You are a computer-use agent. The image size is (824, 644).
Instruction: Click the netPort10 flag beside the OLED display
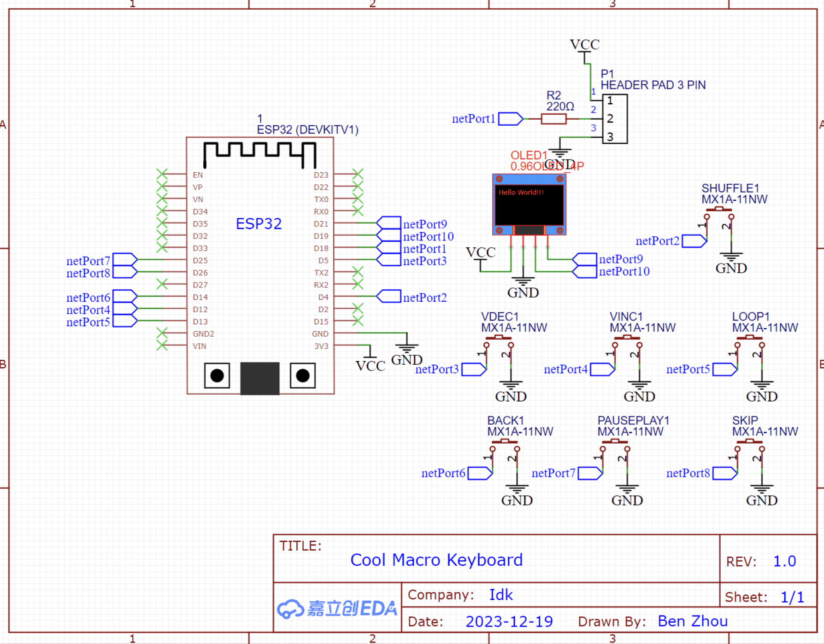[584, 272]
